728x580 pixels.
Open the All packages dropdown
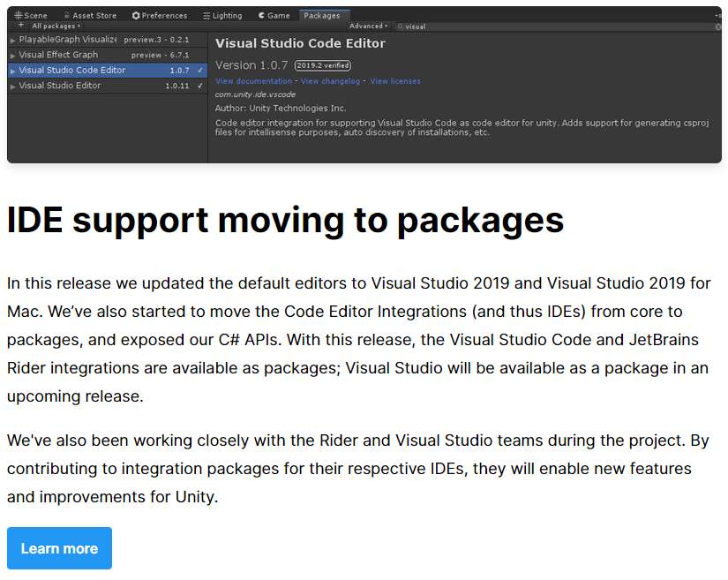coord(56,26)
